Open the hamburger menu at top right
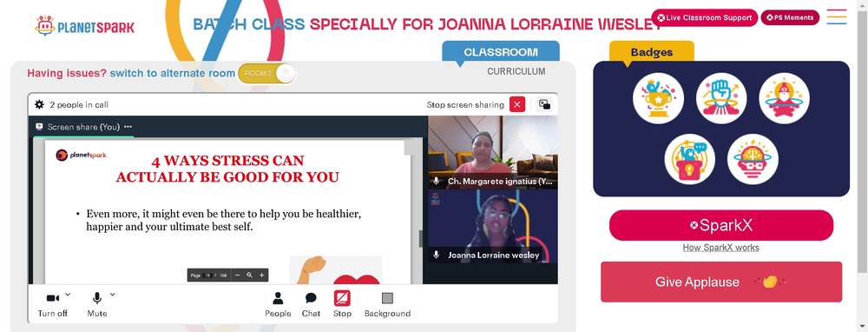 (x=837, y=17)
